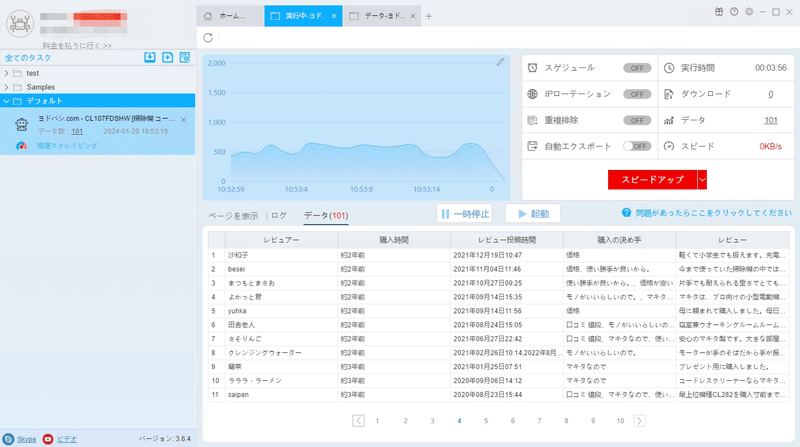The width and height of the screenshot is (800, 447).
Task: Click the home icon on ホーム tab
Action: [208, 16]
